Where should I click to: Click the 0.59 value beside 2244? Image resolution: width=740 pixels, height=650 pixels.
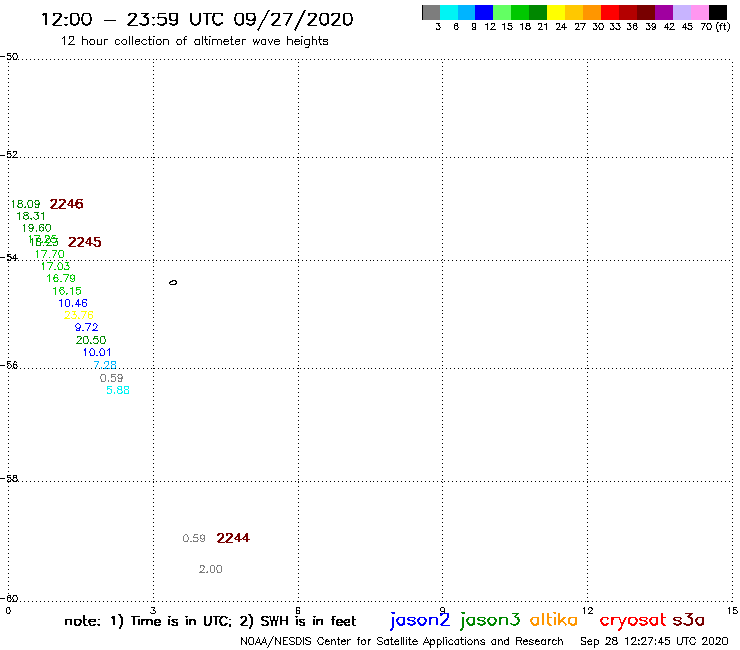tap(194, 539)
